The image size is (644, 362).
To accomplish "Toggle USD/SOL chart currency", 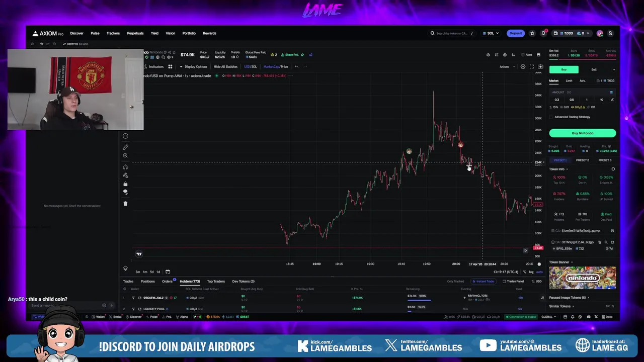I will [251, 66].
